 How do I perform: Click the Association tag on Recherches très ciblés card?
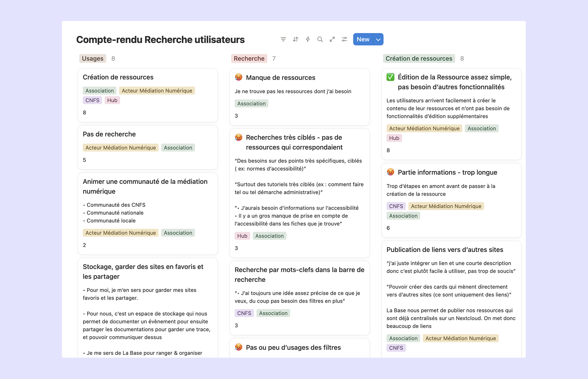pyautogui.click(x=269, y=236)
